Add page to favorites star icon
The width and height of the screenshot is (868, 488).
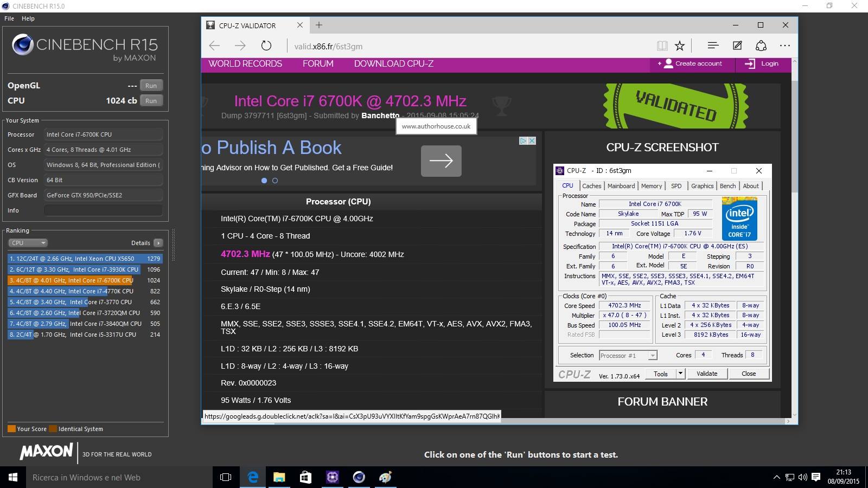pos(680,46)
